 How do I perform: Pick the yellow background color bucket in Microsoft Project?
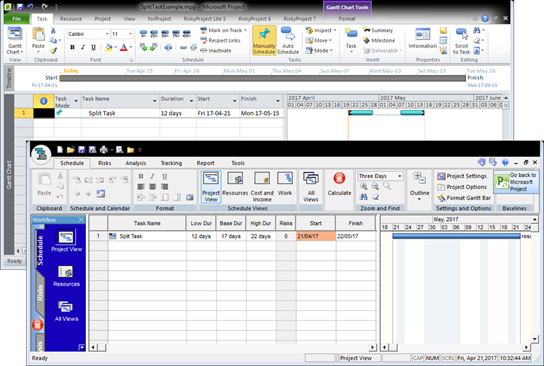[109, 47]
